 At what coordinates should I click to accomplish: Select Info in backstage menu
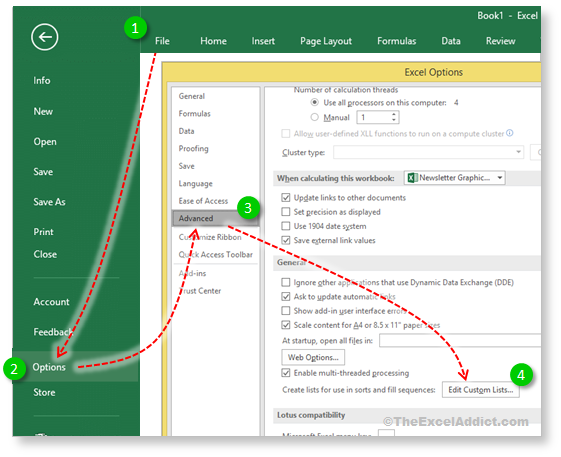click(x=42, y=81)
